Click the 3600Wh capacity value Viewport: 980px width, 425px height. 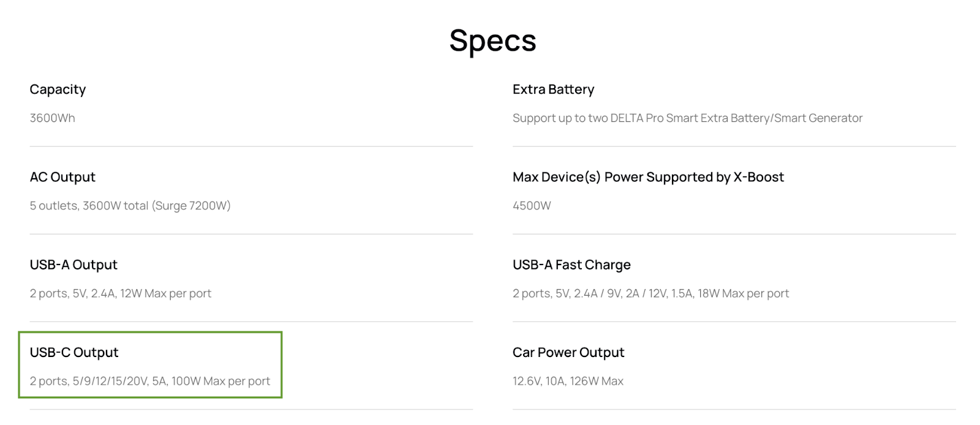pos(53,118)
